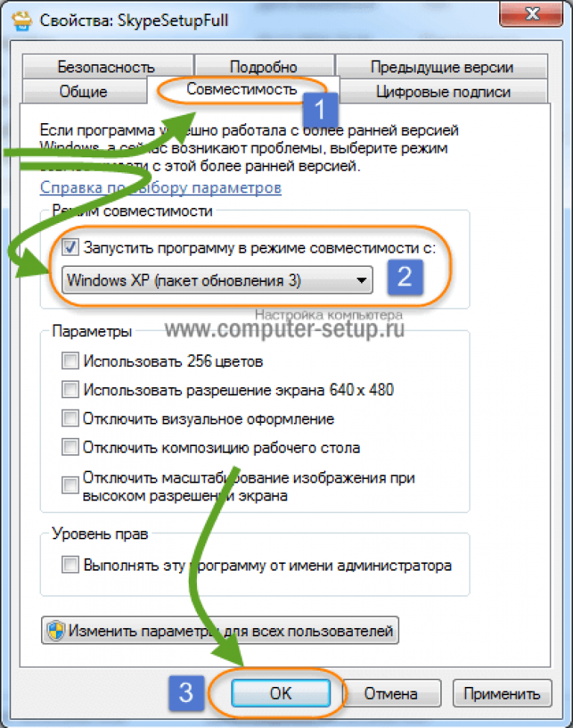Screen dimensions: 573x728
Task: Open the Справка по выбору параметров link
Action: pyautogui.click(x=160, y=187)
